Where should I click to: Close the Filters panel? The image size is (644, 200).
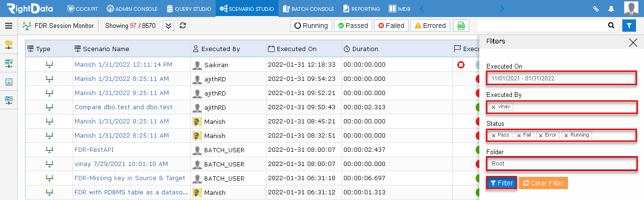(x=633, y=42)
